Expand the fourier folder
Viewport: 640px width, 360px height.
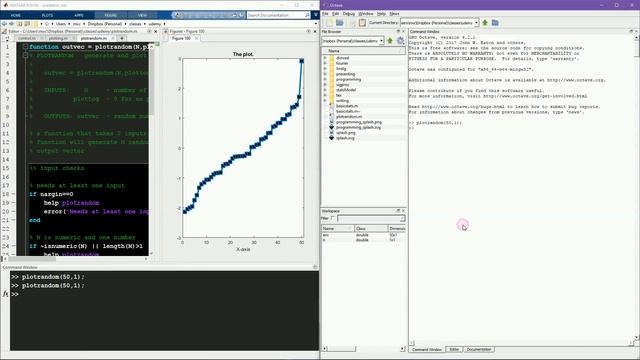click(x=325, y=64)
